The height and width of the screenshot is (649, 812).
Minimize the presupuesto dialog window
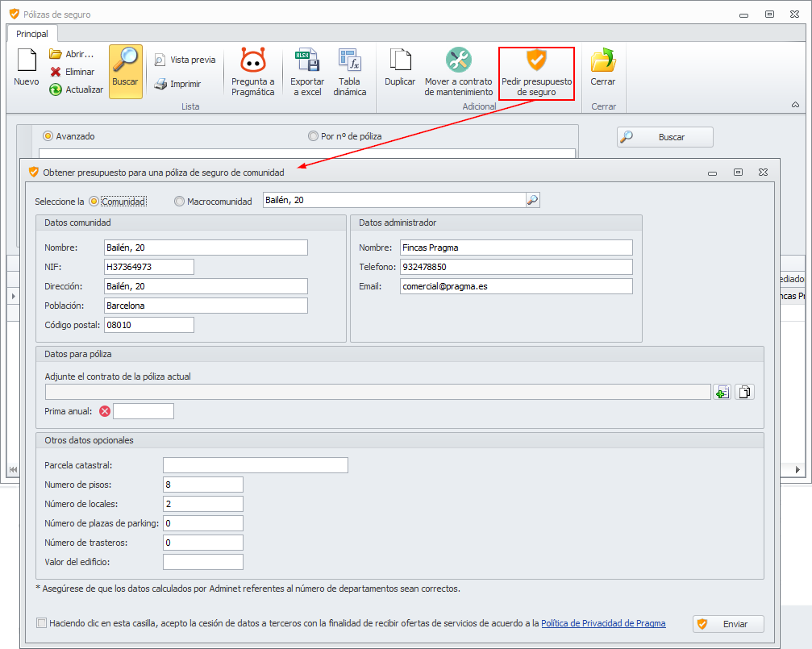(x=713, y=173)
